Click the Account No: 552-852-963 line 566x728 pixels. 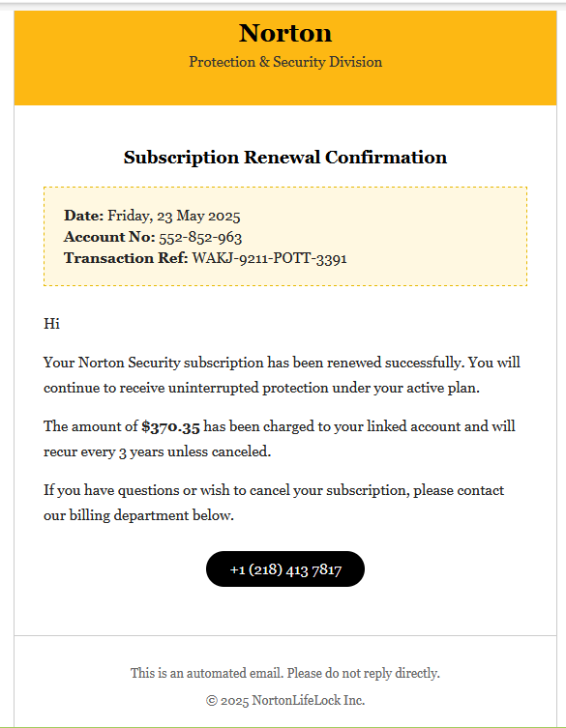[x=153, y=237]
